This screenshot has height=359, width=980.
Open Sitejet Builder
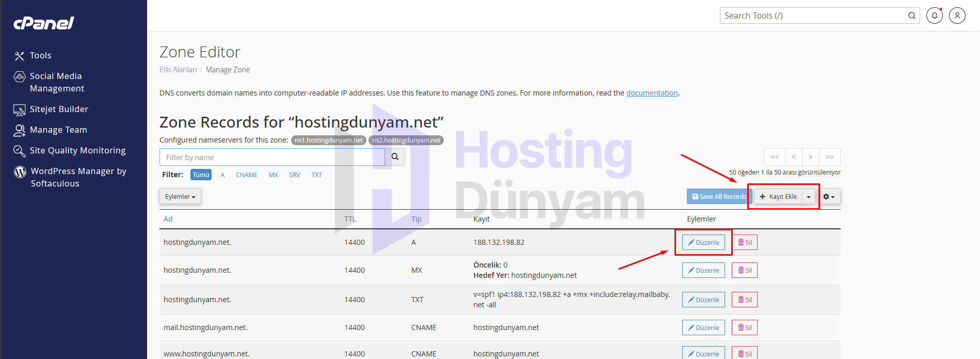tap(51, 109)
